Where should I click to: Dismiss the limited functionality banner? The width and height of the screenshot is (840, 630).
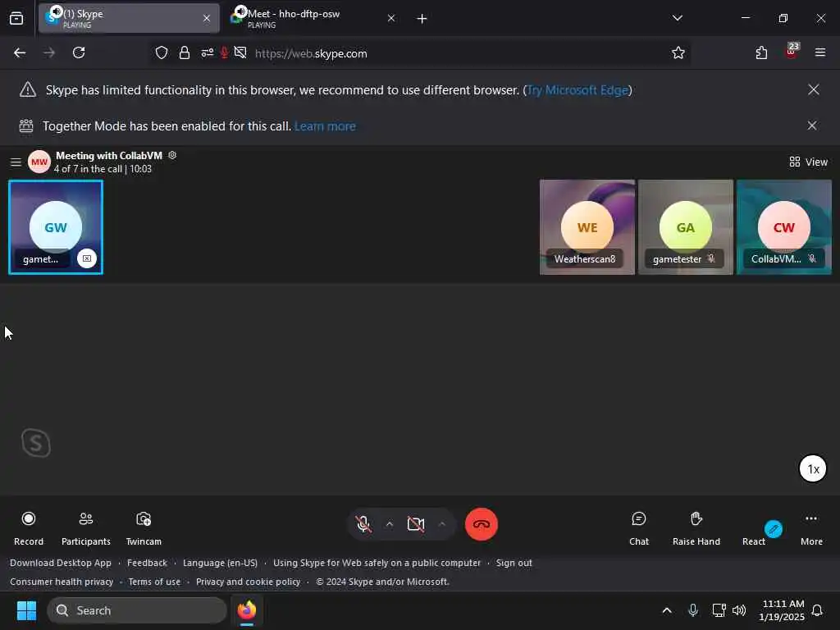point(813,89)
